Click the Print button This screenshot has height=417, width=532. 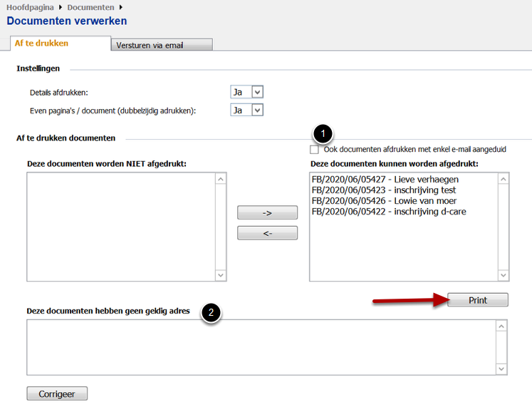(x=478, y=300)
